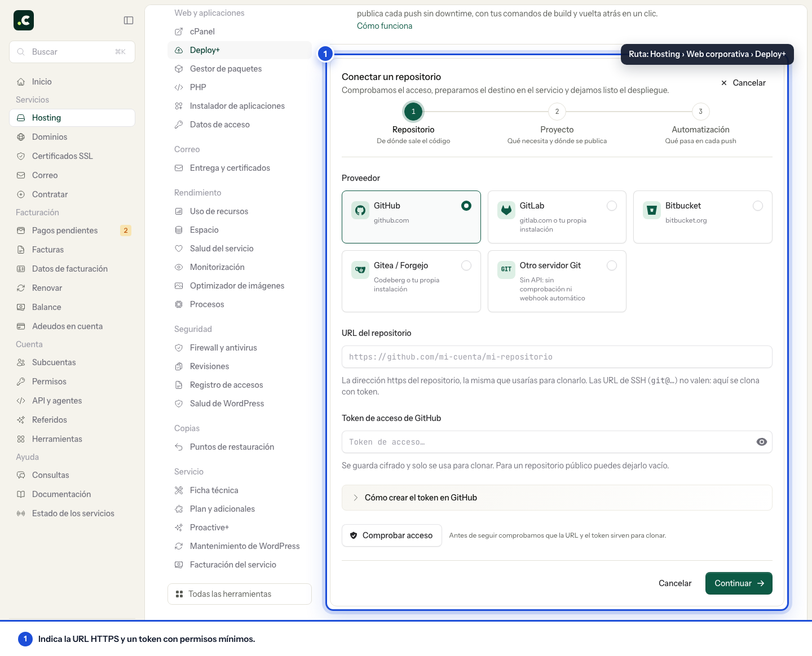The image size is (812, 656).
Task: Click the Deploy+ cloud upload icon
Action: [179, 50]
